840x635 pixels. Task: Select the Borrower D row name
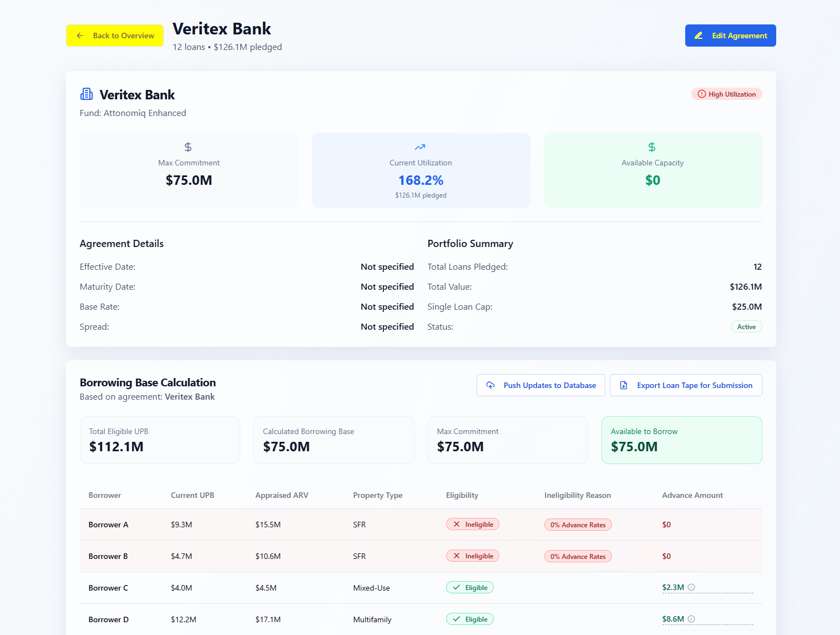coord(109,619)
